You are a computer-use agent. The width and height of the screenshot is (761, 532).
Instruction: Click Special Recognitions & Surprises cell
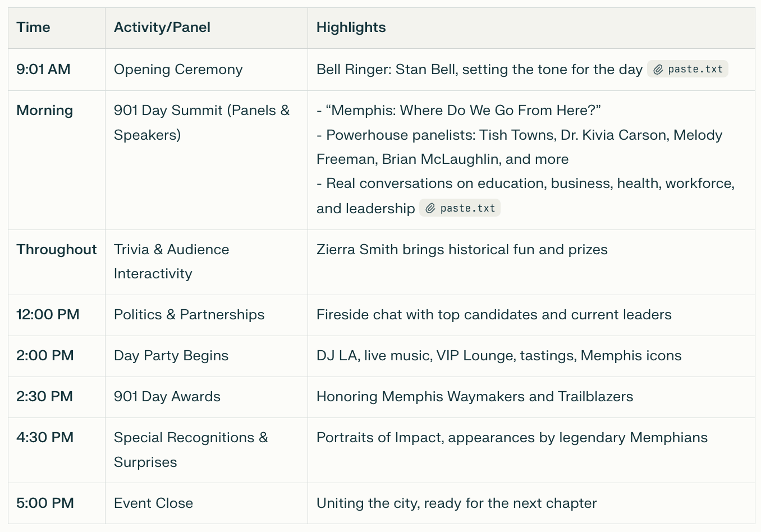tap(207, 450)
